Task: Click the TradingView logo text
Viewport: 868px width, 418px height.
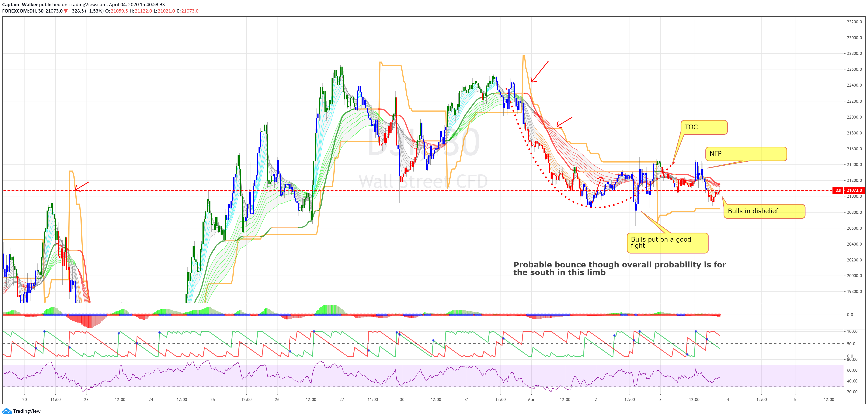Action: [27, 411]
